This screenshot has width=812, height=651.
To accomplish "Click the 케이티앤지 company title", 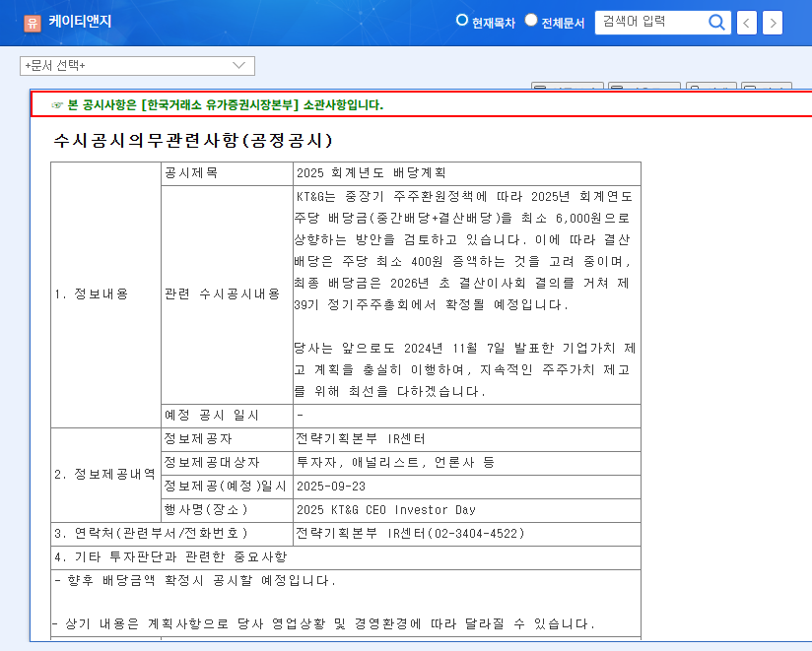I will [80, 22].
